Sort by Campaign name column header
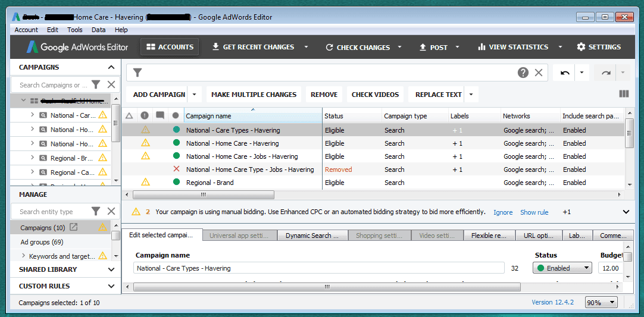Image resolution: width=644 pixels, height=317 pixels. click(x=253, y=116)
